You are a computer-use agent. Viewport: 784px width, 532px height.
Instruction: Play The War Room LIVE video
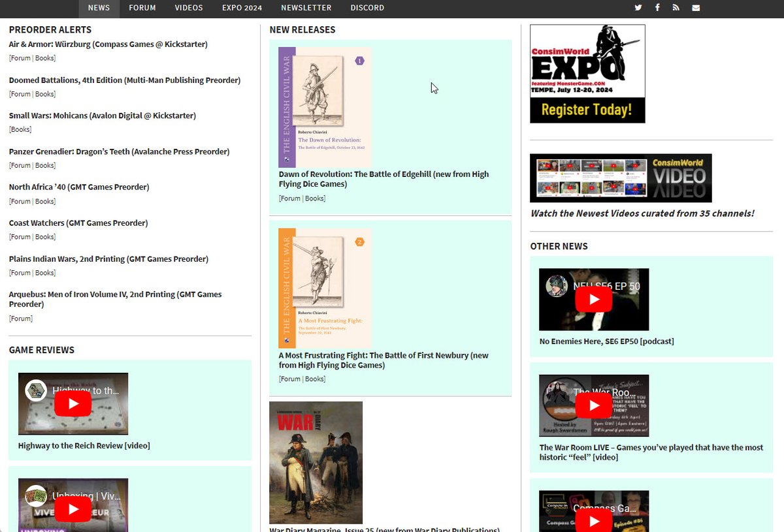pos(593,405)
